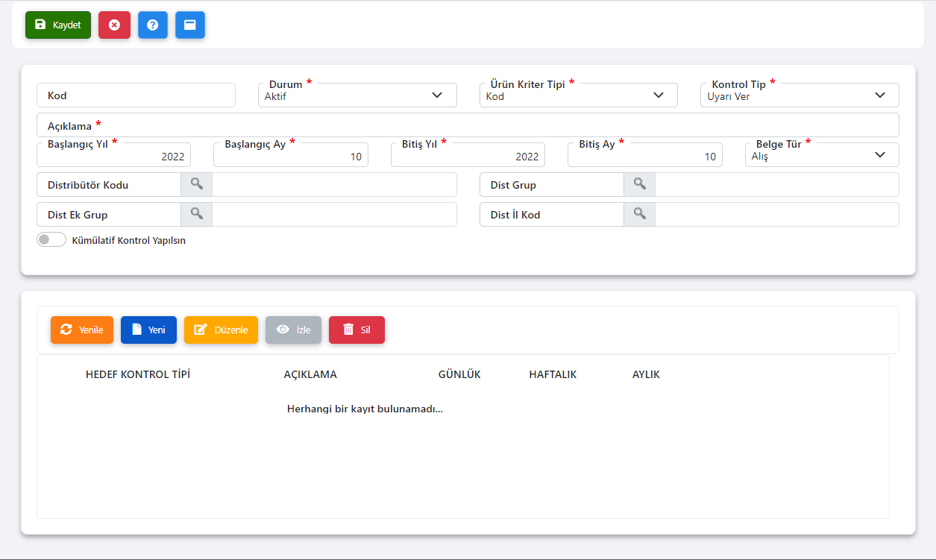
Task: Toggle Kümülatif Kontrol Yapılsın switch
Action: tap(51, 240)
